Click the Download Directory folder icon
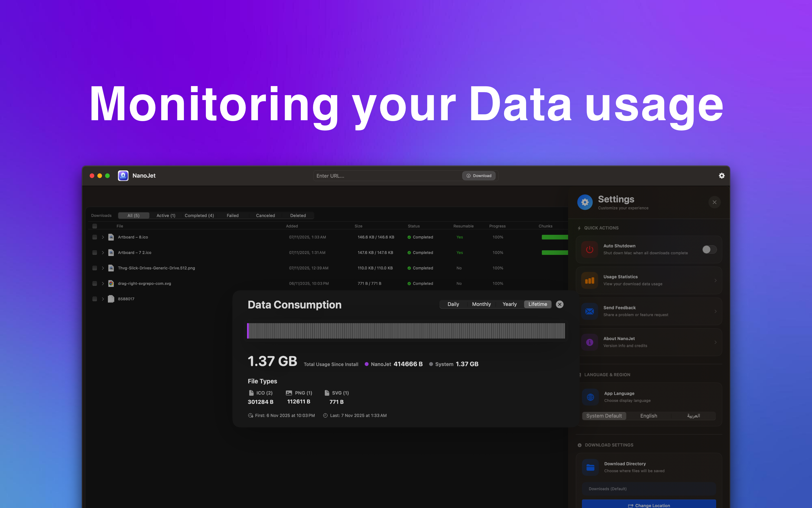Viewport: 812px width, 508px height. coord(591,467)
